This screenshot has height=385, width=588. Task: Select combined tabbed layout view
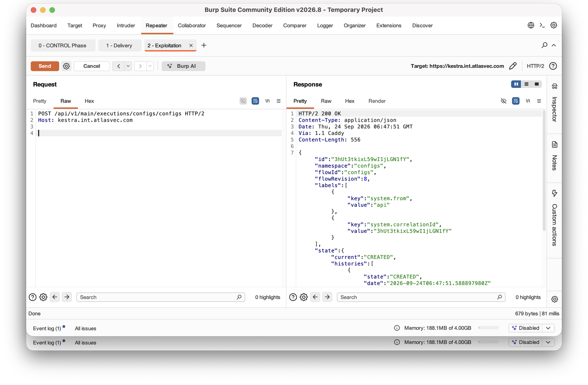click(537, 84)
